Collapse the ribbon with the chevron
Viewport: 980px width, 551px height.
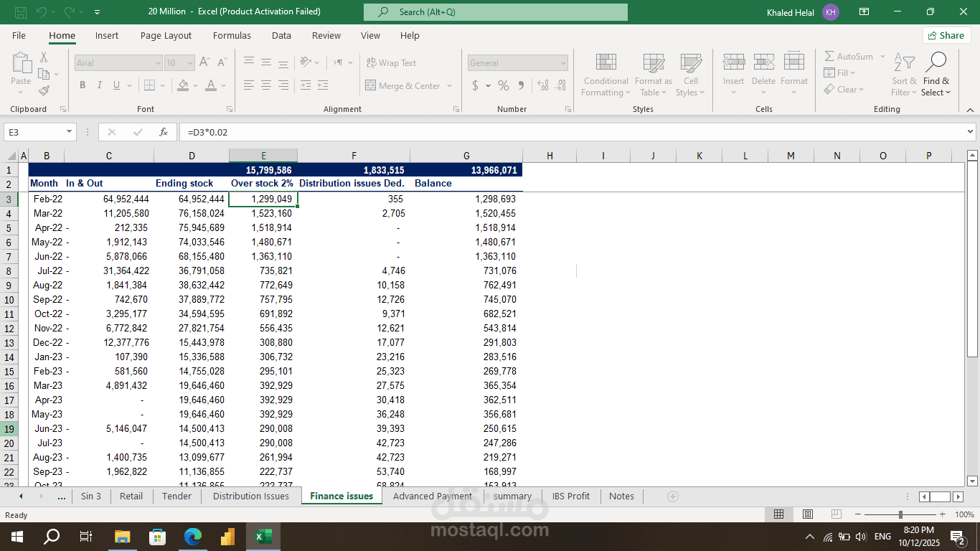coord(971,109)
